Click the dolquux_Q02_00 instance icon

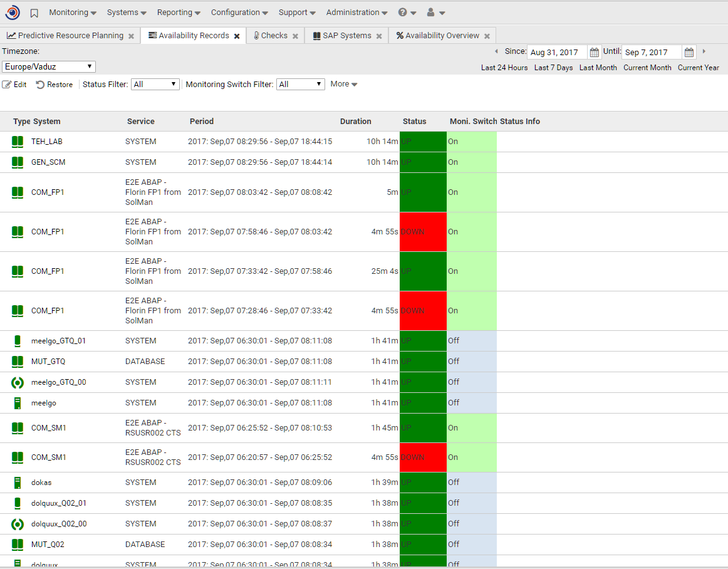point(17,524)
